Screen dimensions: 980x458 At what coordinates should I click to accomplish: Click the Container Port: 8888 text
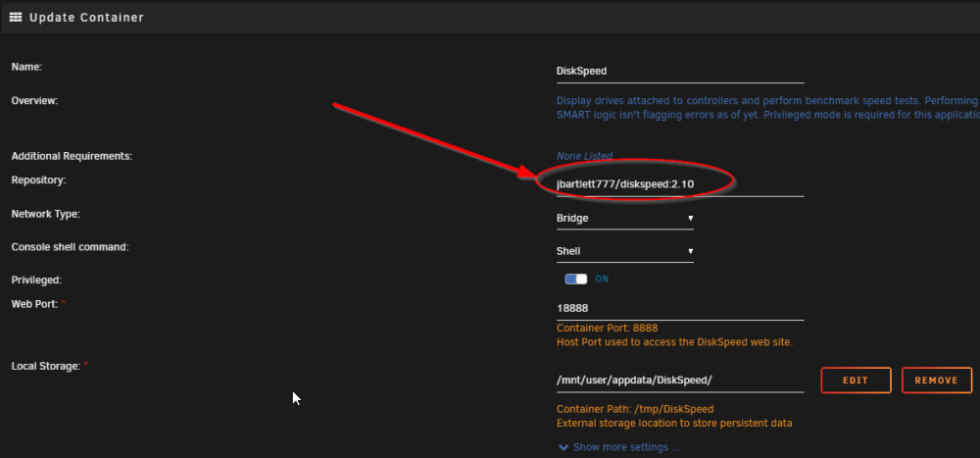pos(607,328)
